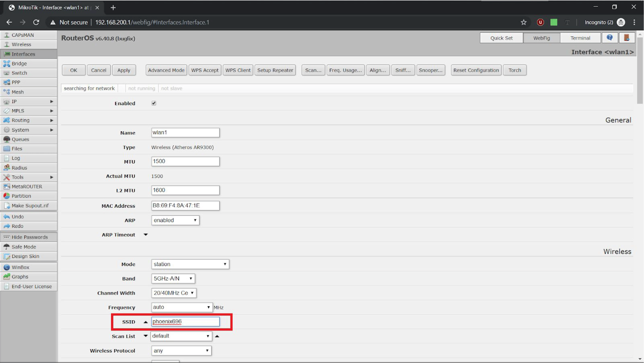Open the uBlock extension icon
Viewport: 644px width, 363px height.
540,22
